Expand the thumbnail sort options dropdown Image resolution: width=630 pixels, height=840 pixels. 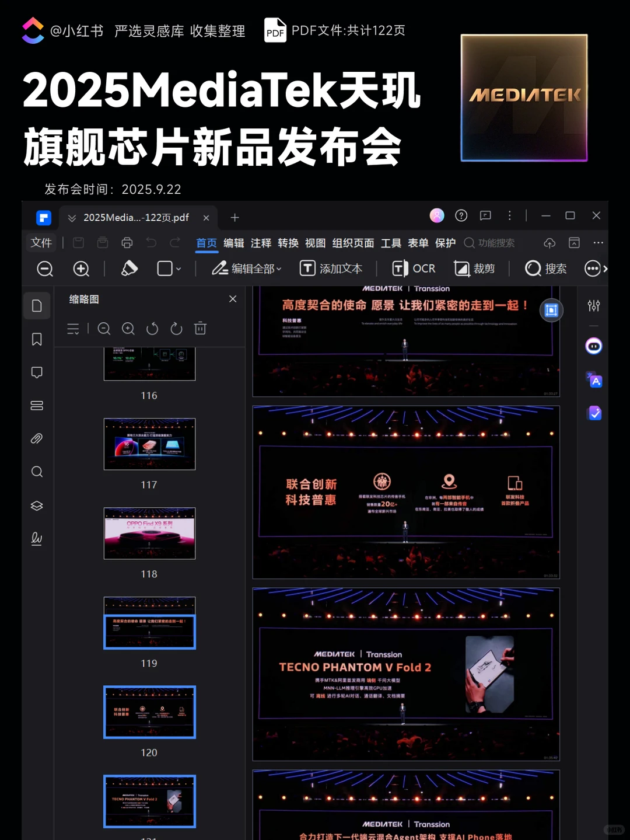pos(73,329)
